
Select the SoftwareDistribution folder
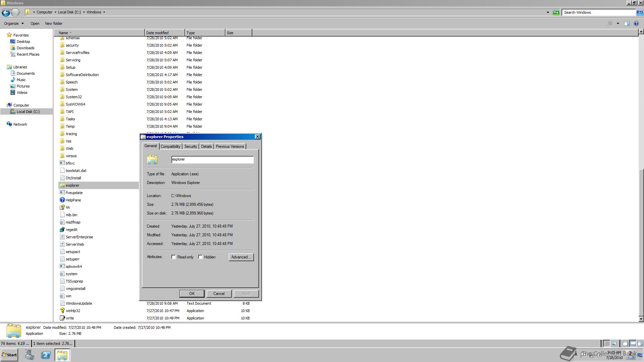[x=82, y=75]
